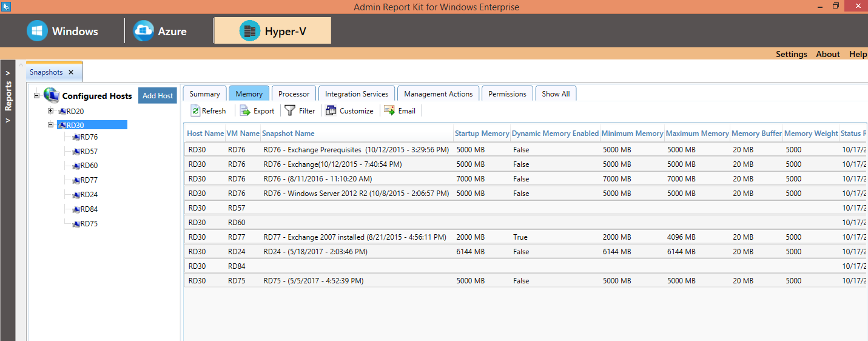Click the Export icon
The width and height of the screenshot is (868, 341).
[245, 110]
